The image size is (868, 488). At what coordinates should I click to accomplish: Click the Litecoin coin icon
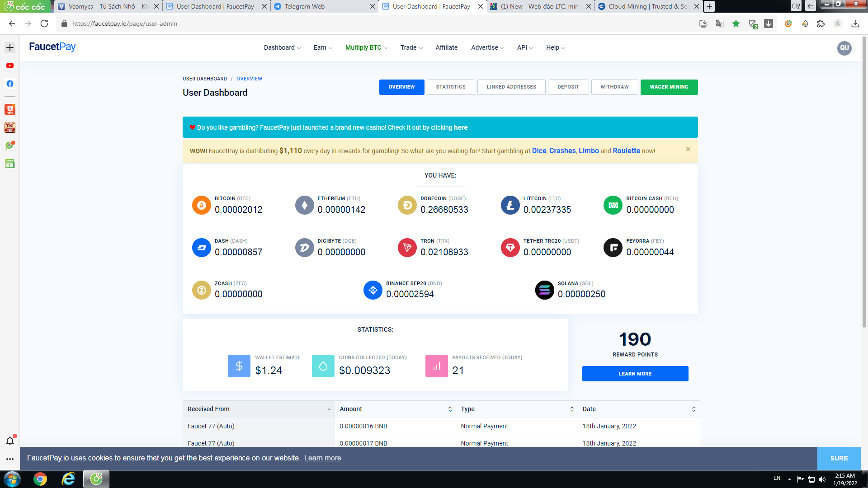[x=510, y=205]
